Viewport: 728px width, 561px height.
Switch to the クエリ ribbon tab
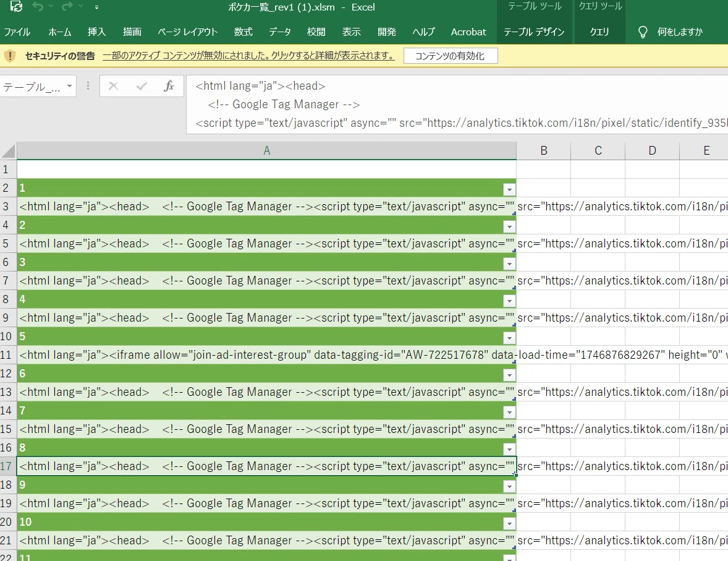599,32
